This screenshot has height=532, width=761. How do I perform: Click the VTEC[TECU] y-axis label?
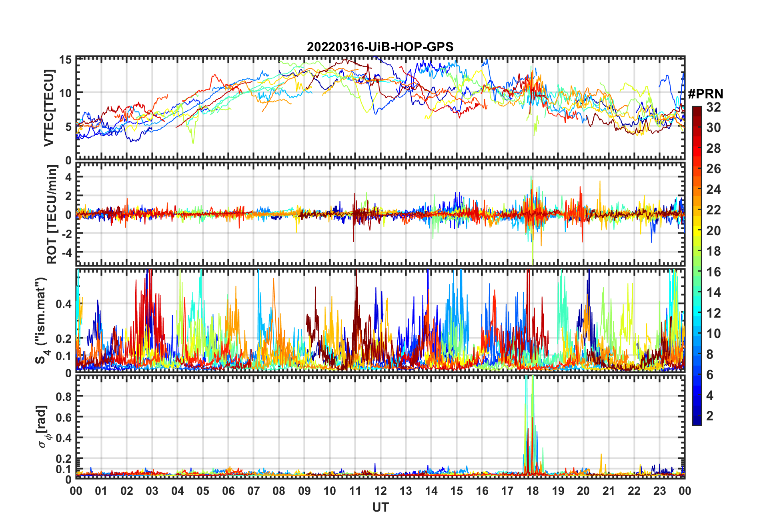(x=49, y=108)
